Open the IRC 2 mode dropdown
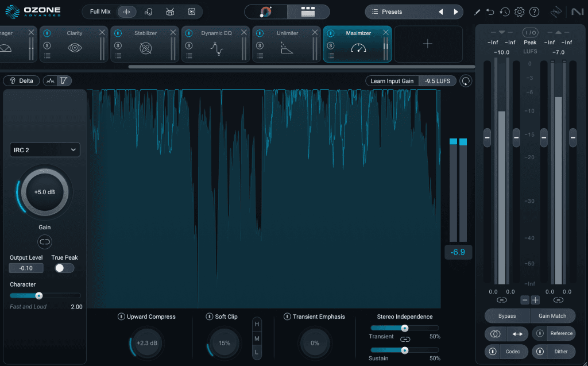The image size is (588, 366). 45,150
